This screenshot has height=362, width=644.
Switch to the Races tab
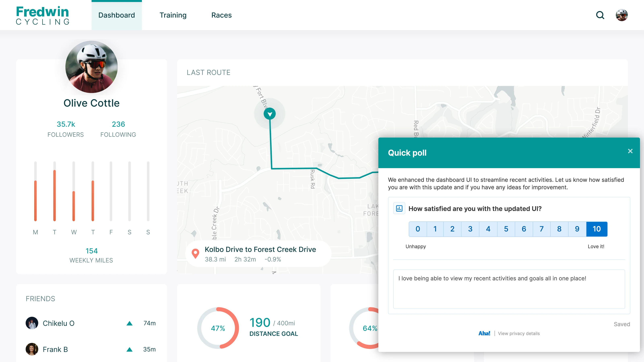[221, 15]
